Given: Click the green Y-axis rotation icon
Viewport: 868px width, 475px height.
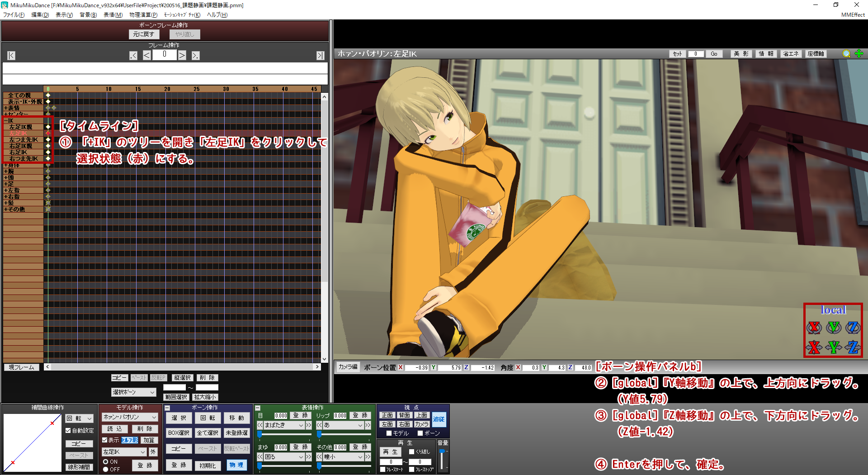Looking at the screenshot, I should pyautogui.click(x=834, y=327).
